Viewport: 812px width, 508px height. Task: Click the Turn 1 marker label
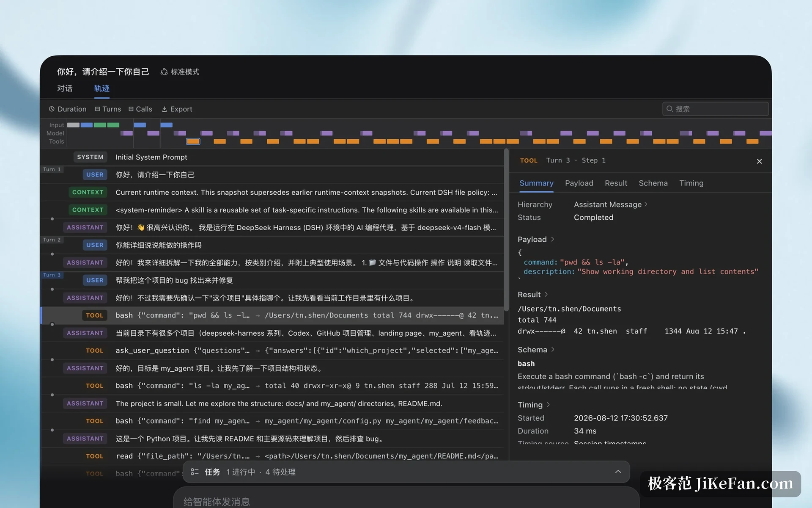click(x=52, y=169)
